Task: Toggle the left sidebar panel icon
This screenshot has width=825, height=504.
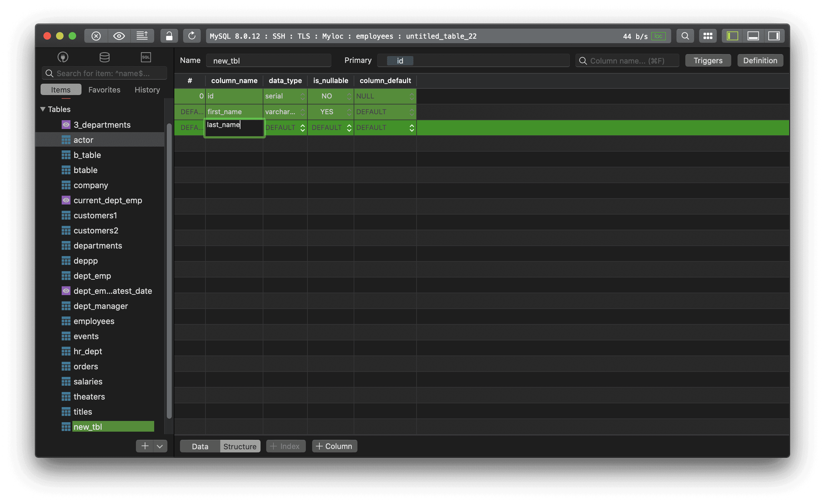Action: tap(732, 36)
